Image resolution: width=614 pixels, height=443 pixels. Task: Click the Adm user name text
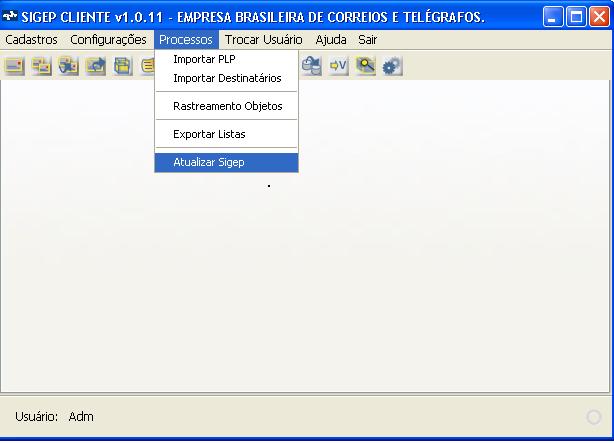[81, 416]
